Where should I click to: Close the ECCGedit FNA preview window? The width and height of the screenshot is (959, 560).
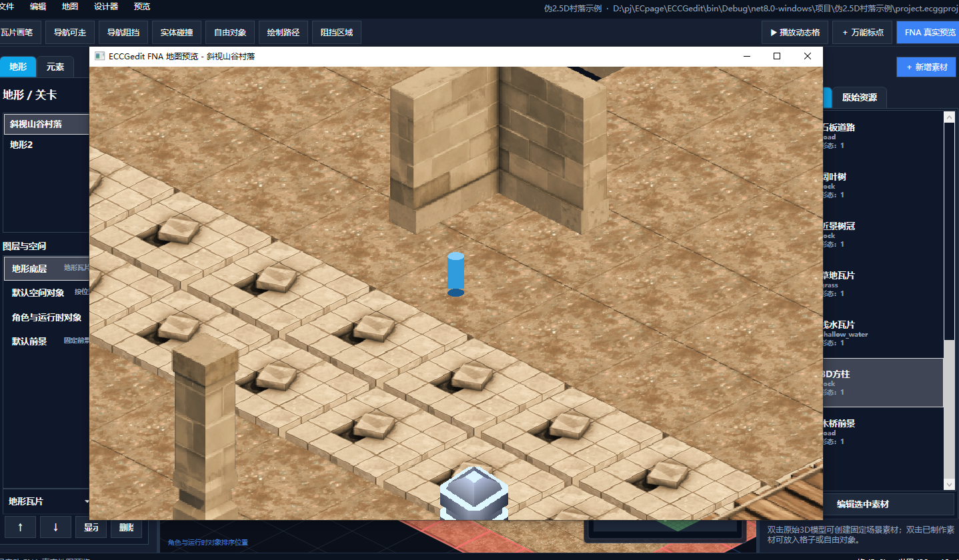[x=808, y=56]
